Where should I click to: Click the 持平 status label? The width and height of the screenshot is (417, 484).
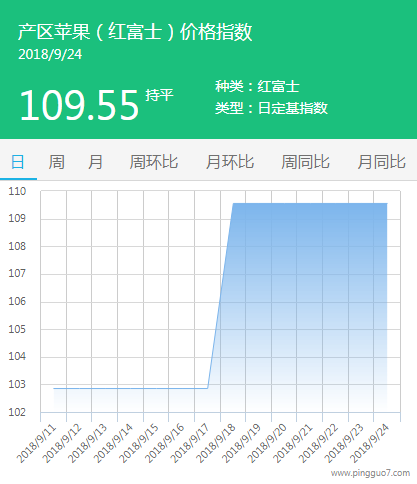pyautogui.click(x=159, y=95)
